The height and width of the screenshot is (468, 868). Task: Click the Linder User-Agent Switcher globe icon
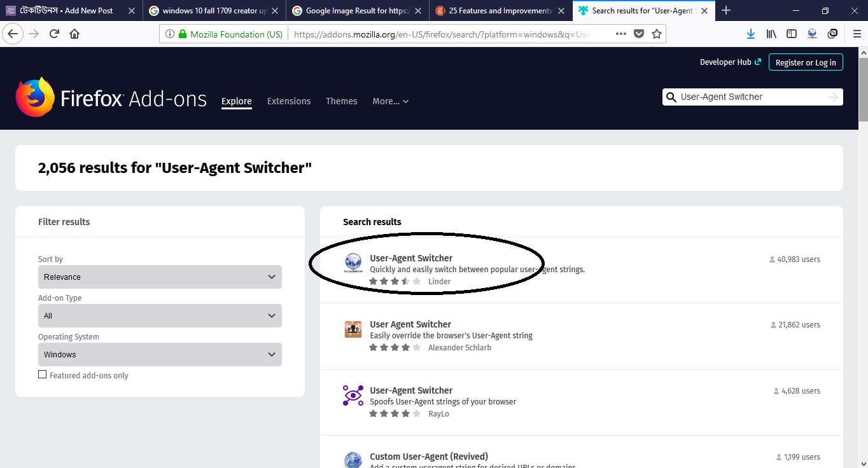353,263
